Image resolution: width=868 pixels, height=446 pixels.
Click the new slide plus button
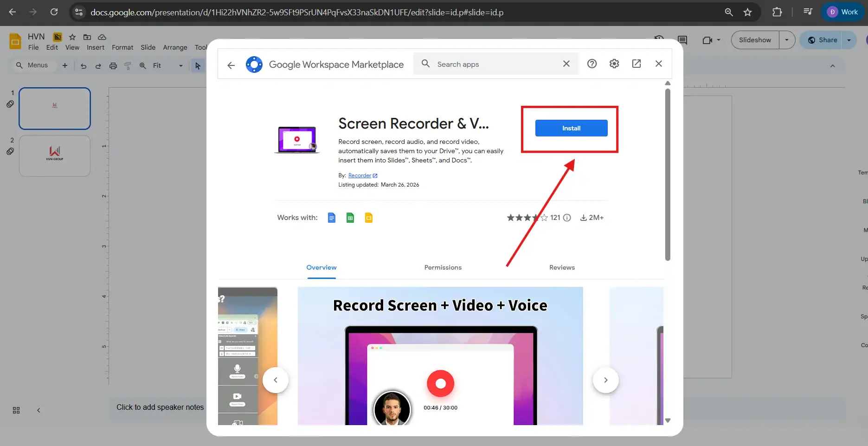pyautogui.click(x=65, y=65)
